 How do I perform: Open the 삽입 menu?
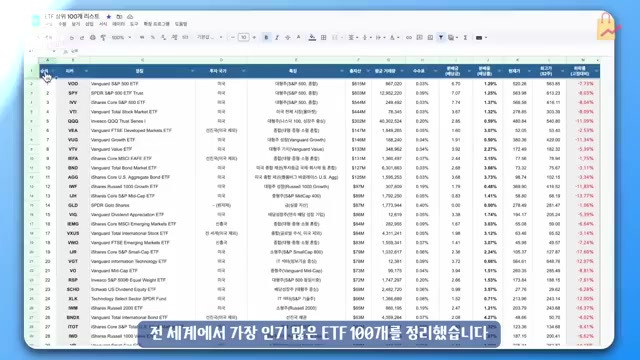pyautogui.click(x=89, y=24)
